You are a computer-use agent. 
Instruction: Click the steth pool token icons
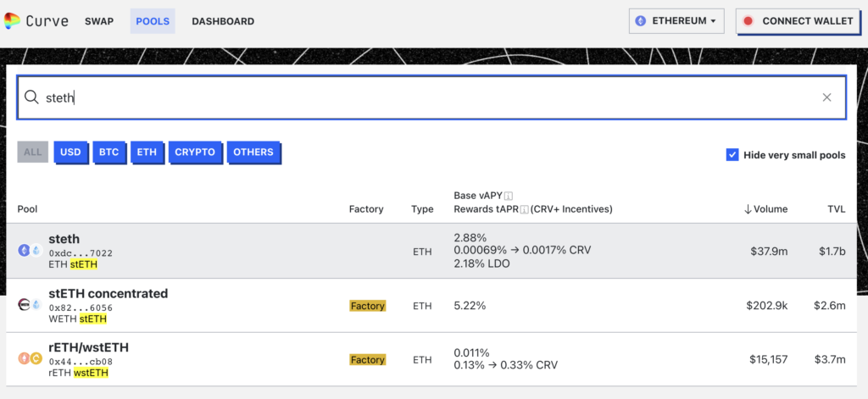pos(30,251)
